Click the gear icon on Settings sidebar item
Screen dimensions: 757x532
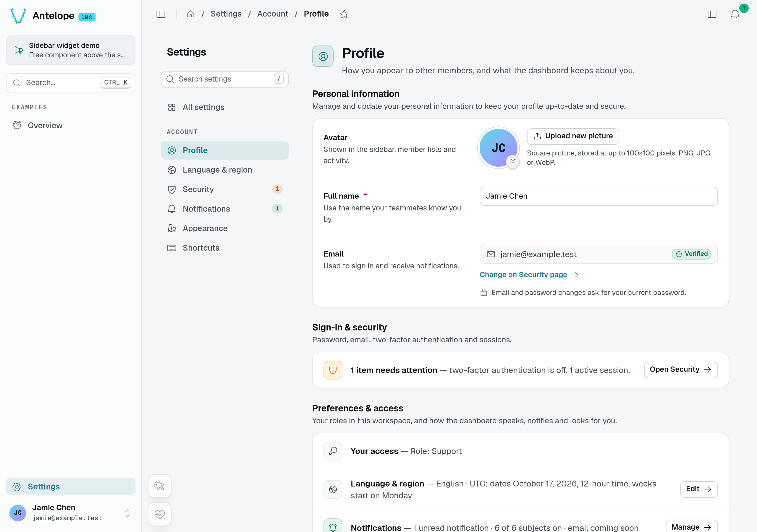pos(17,486)
